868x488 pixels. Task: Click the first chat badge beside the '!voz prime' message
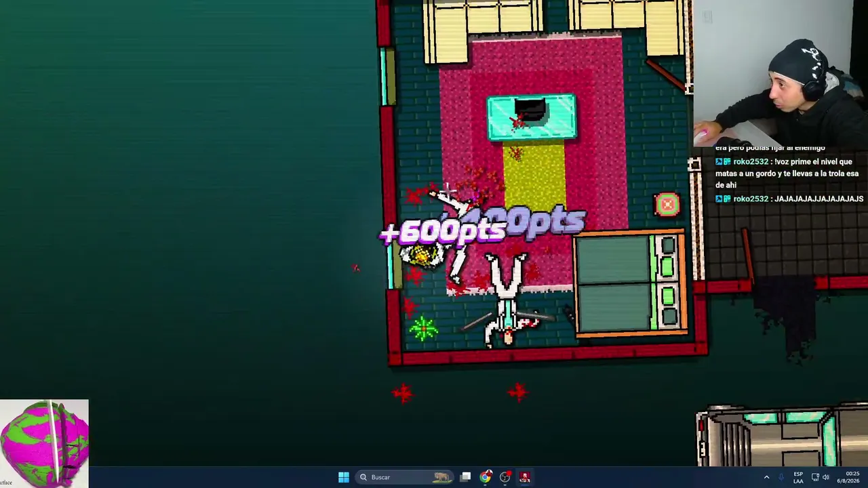(719, 162)
